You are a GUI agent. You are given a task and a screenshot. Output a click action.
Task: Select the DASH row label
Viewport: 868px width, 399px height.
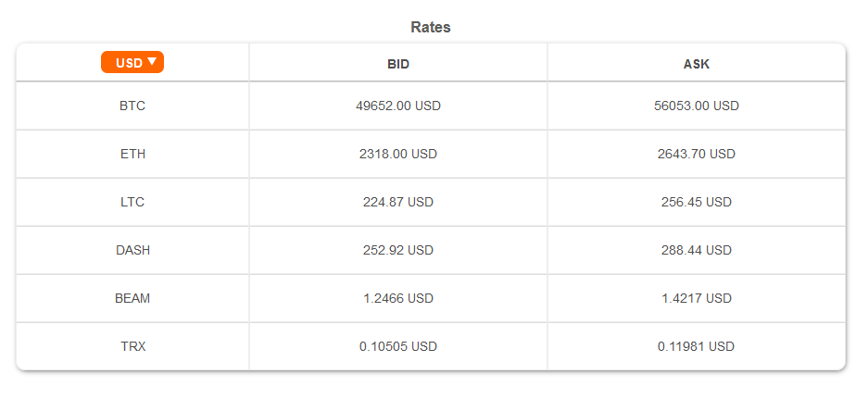tap(132, 250)
